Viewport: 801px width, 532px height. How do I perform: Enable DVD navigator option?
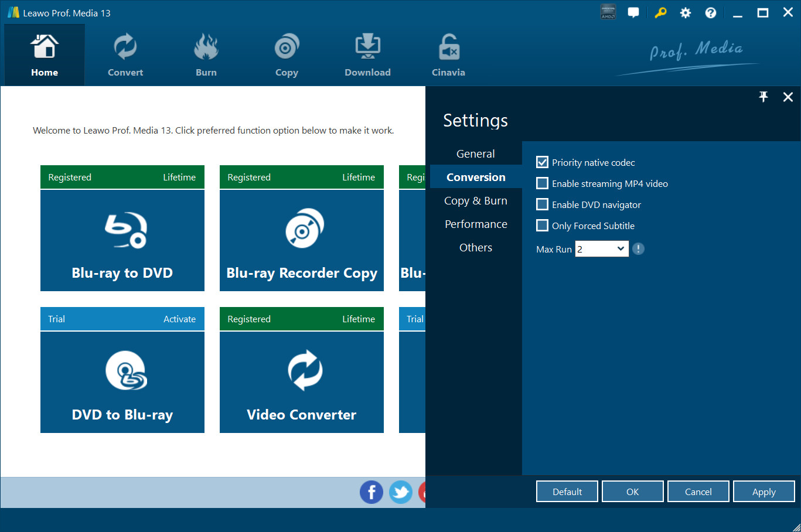point(543,204)
